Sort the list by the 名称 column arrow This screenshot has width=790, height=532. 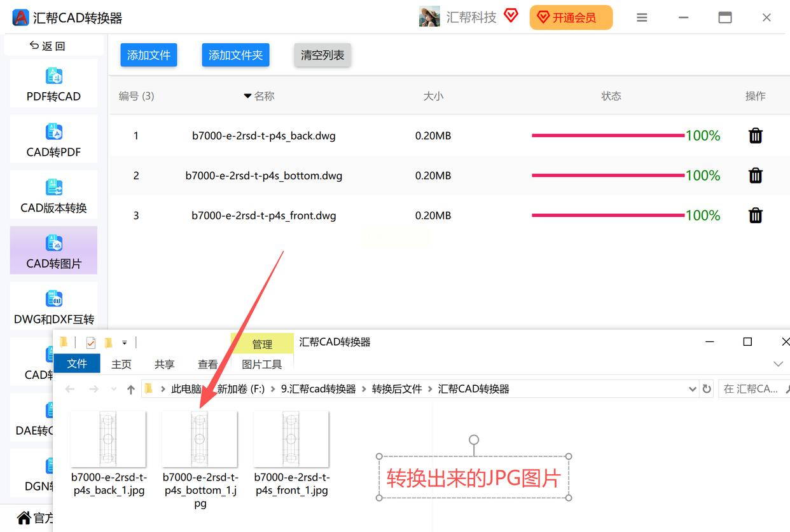point(247,96)
